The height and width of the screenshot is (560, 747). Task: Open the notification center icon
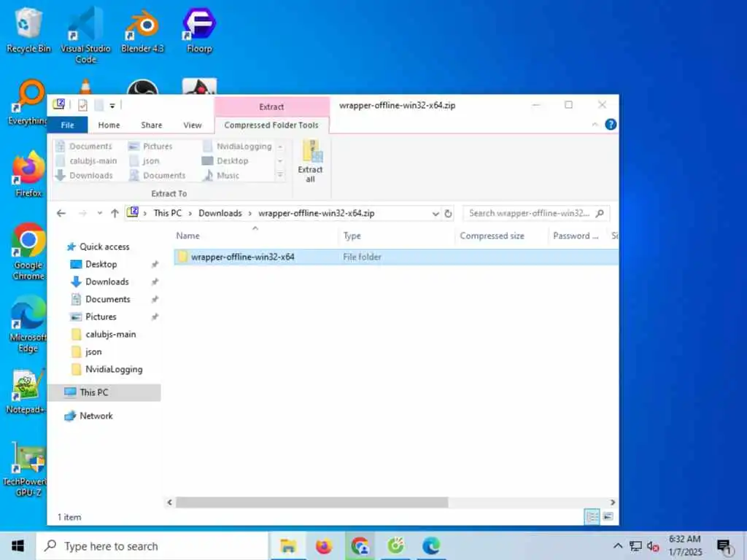[x=724, y=547]
